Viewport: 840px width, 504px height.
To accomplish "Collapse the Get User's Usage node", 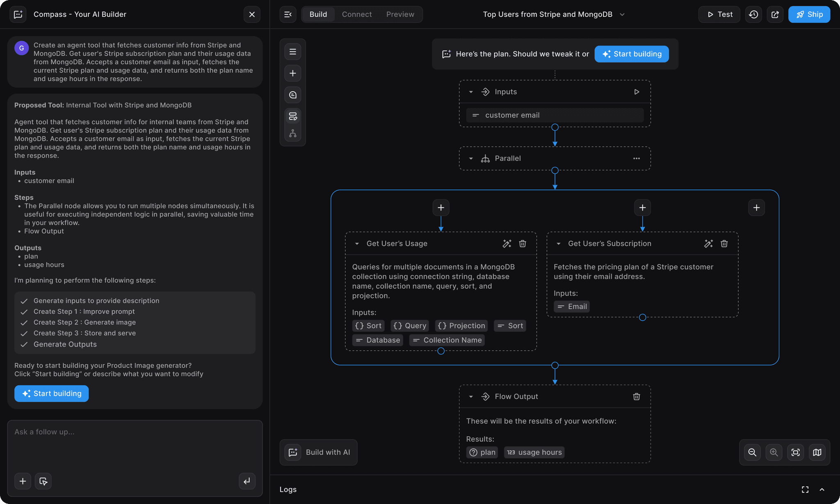I will point(357,244).
